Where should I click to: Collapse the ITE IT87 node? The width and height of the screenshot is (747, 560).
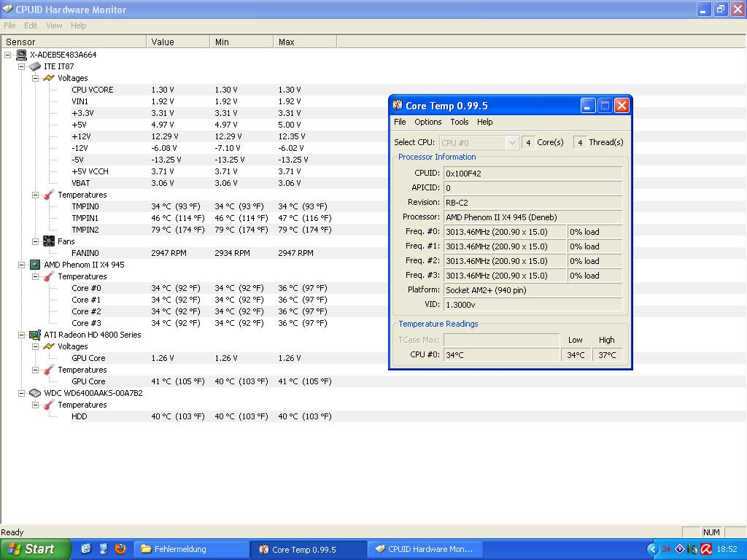tap(21, 66)
